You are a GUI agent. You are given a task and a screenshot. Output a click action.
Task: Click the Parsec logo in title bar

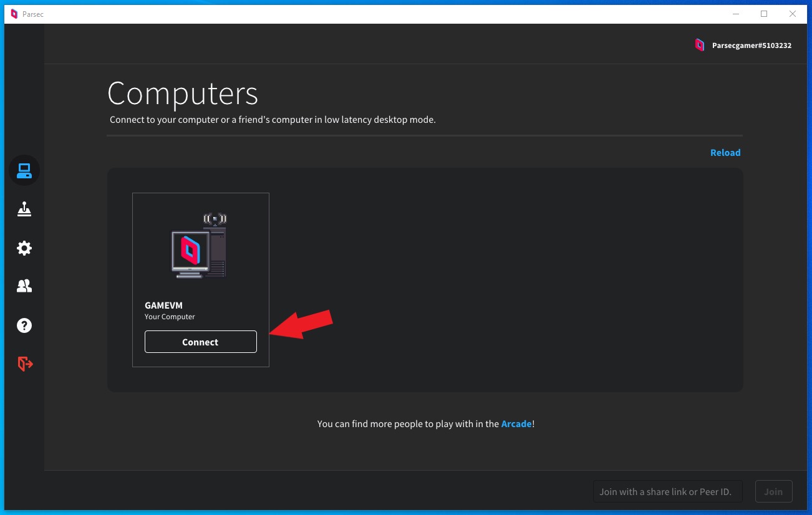(14, 14)
